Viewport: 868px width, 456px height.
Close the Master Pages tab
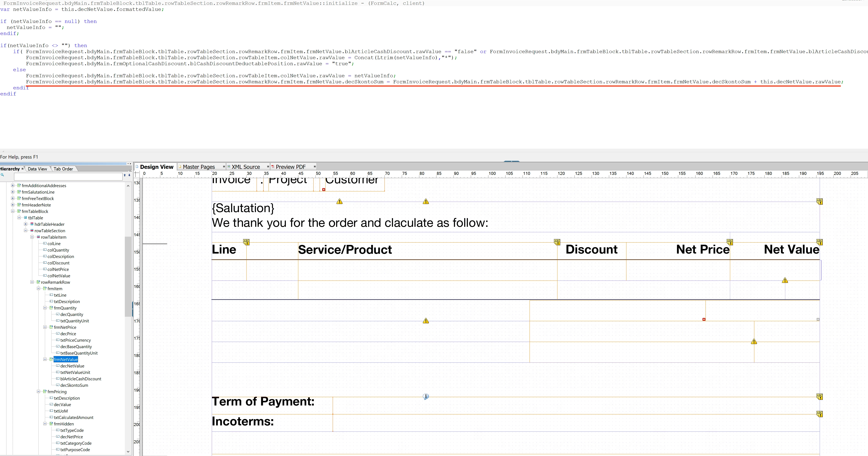click(x=224, y=167)
